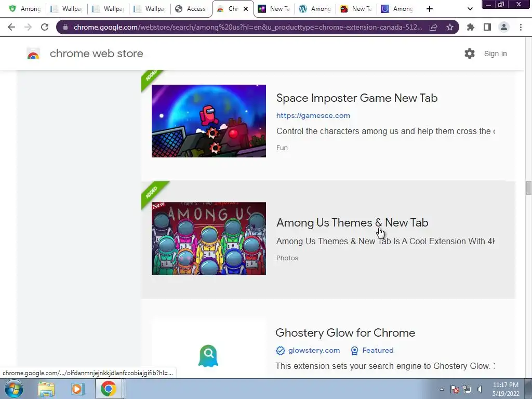Screen dimensions: 532x399
Task: Click the verified checkmark badge beside glowstery.com
Action: click(280, 351)
